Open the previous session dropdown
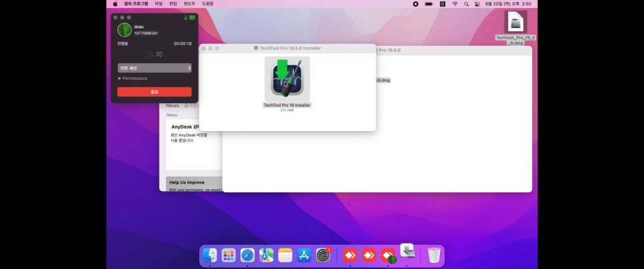The width and height of the screenshot is (644, 269). [155, 68]
